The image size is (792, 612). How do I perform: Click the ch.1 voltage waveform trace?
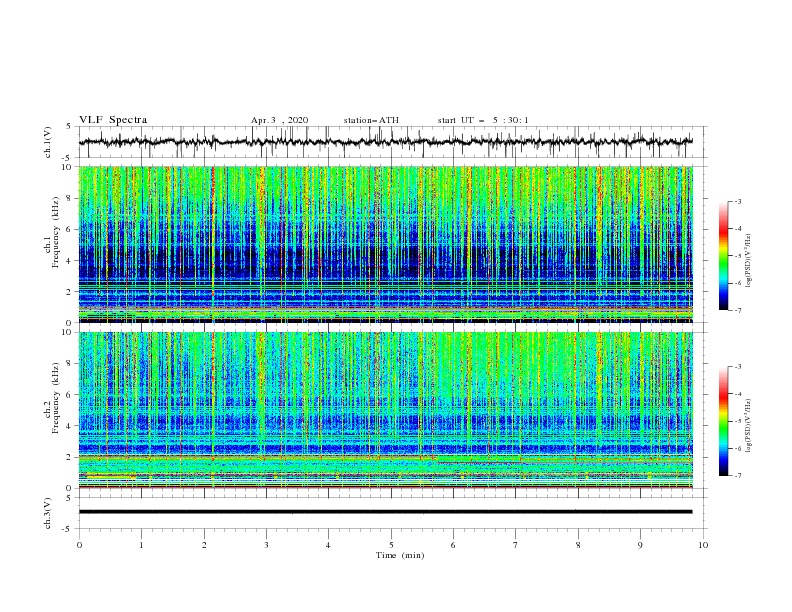[x=385, y=141]
